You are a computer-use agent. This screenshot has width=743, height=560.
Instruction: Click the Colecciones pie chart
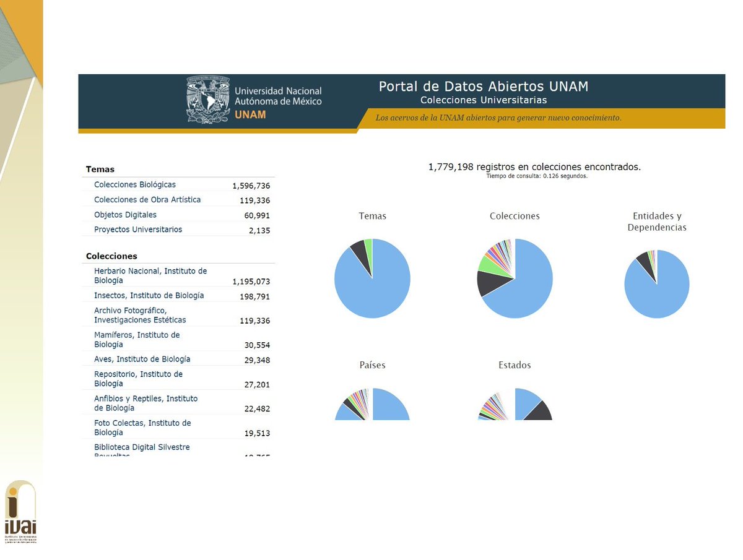coord(515,278)
